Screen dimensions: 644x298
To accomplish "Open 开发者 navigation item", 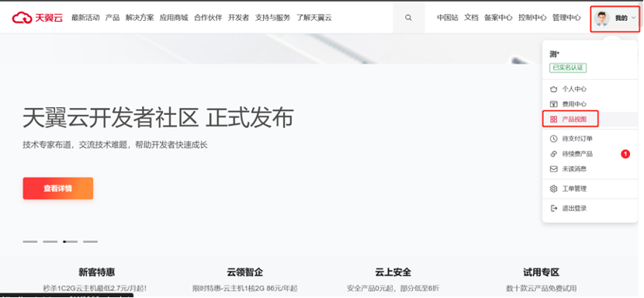I will [239, 18].
